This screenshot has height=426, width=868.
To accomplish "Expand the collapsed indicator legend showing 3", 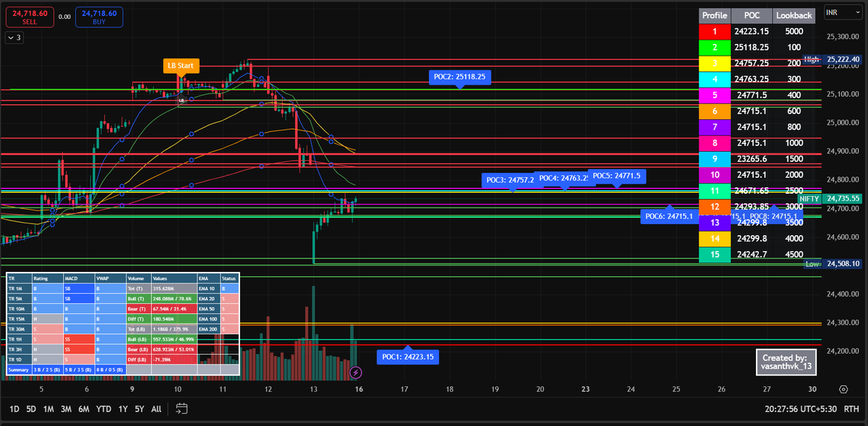I will tap(14, 38).
